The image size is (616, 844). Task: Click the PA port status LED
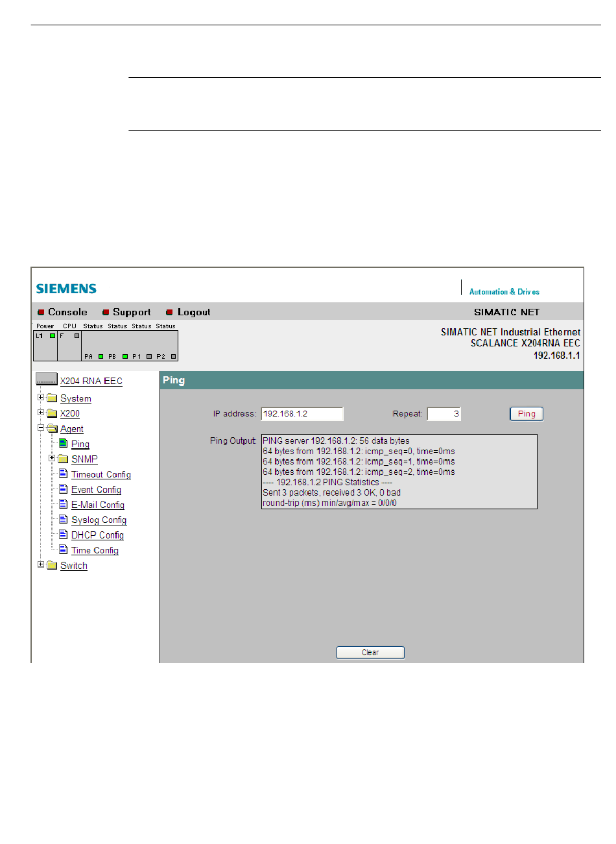(x=101, y=356)
